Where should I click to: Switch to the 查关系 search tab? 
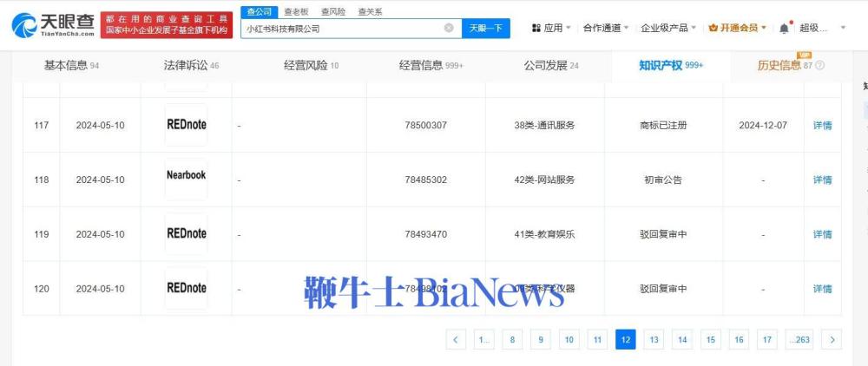[370, 11]
